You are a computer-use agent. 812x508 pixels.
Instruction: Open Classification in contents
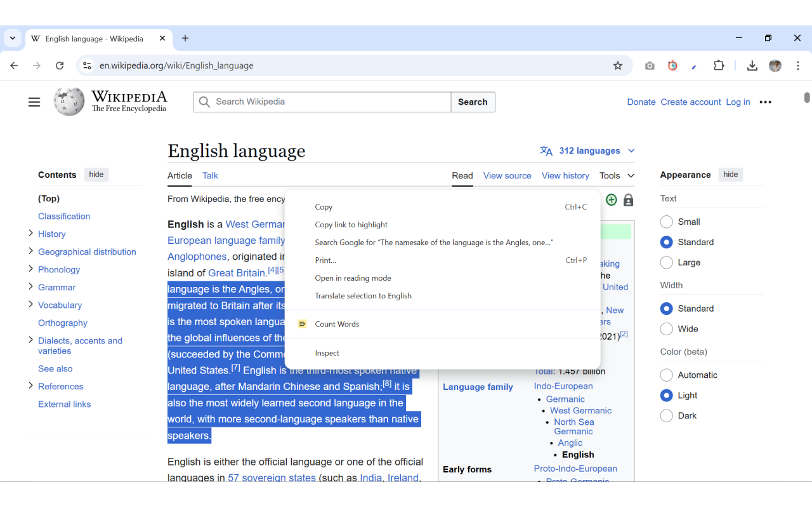(64, 216)
